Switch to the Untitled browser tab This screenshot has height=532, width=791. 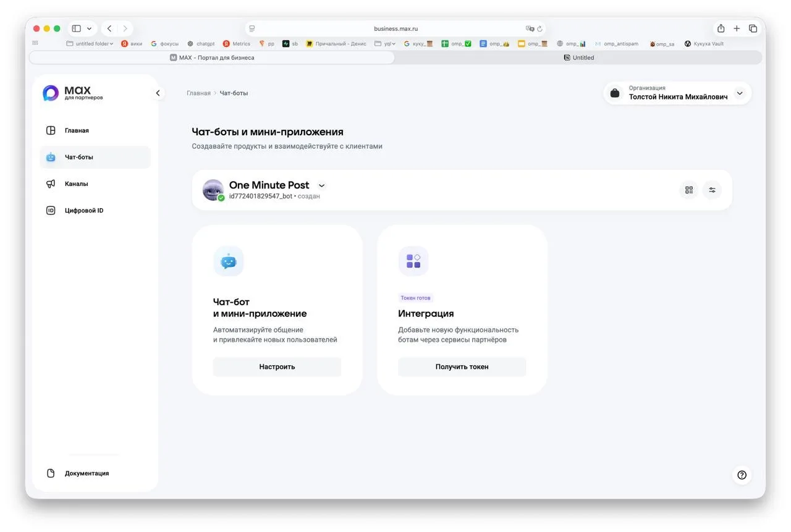578,57
